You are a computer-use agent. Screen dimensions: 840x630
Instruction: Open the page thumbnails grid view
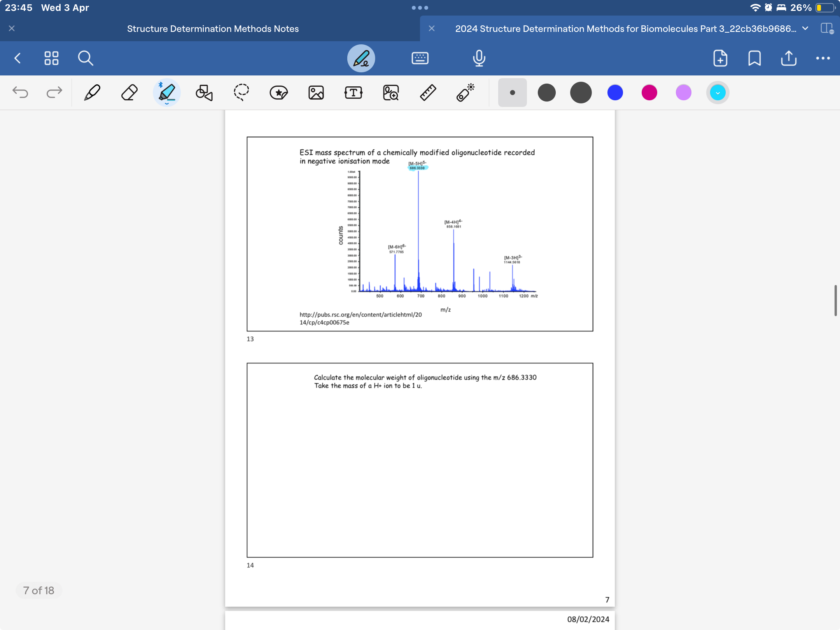point(51,58)
